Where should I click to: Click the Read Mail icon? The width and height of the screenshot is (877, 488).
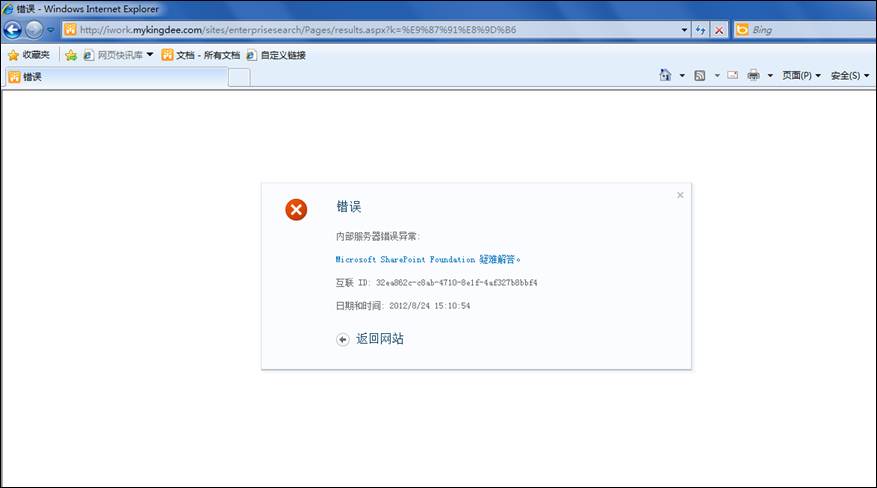point(733,75)
